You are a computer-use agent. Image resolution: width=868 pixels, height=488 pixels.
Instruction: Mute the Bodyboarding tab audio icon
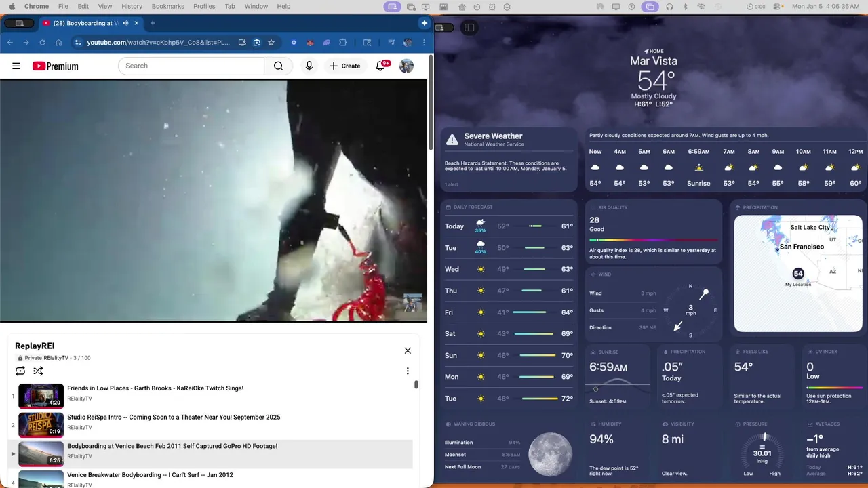tap(125, 23)
